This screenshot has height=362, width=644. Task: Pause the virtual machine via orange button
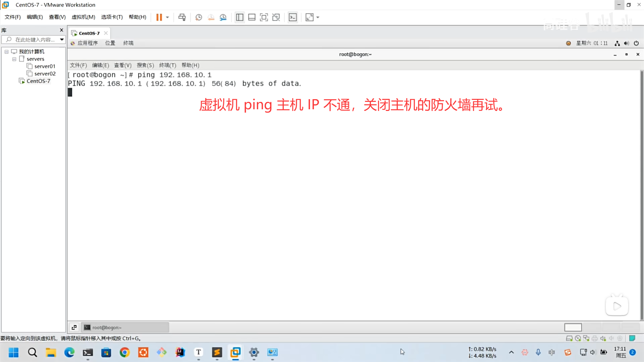coord(159,17)
